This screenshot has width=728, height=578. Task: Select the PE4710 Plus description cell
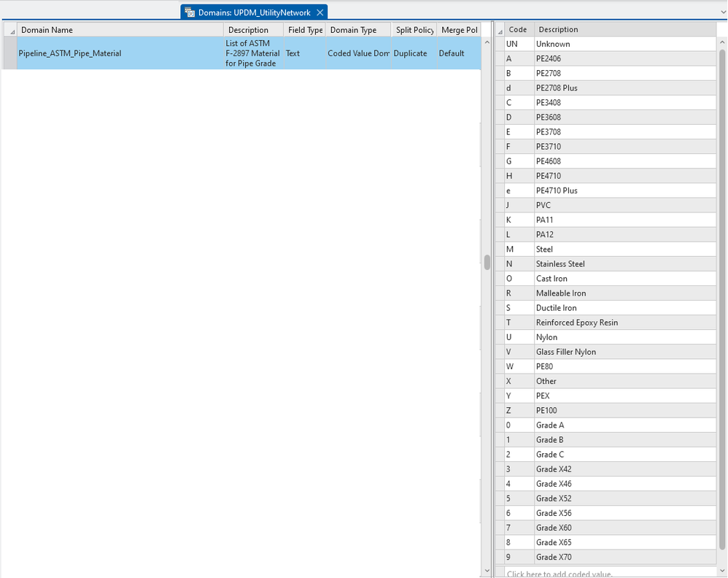click(625, 190)
